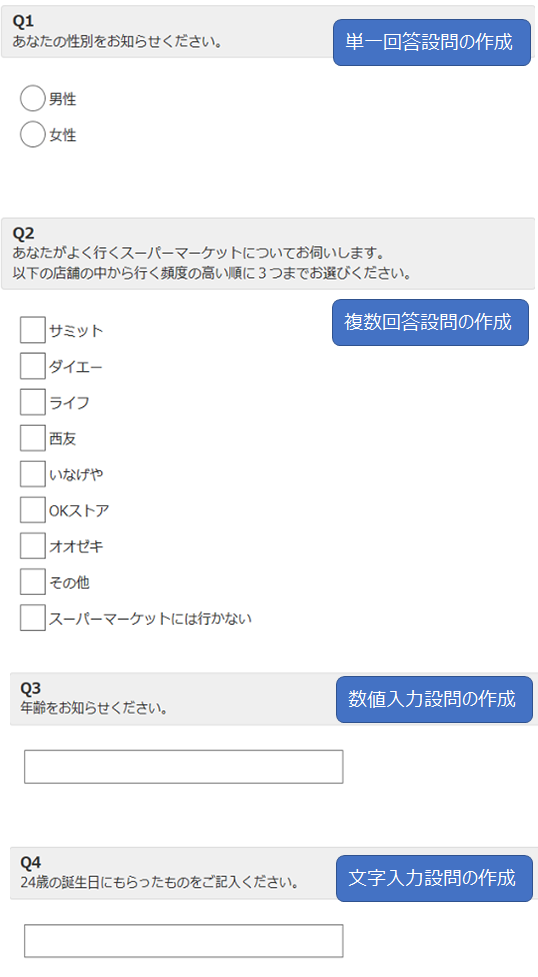The width and height of the screenshot is (538, 977).
Task: Click the 複数回答設問の作成 button
Action: (430, 322)
